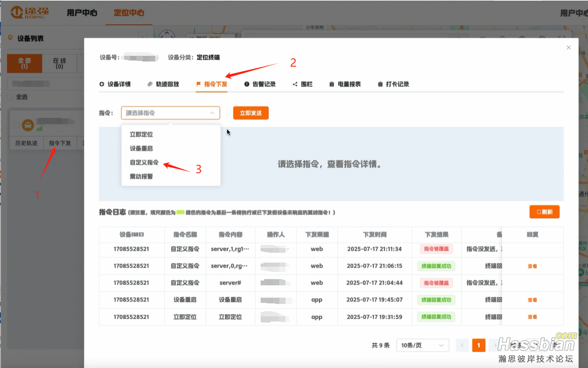Click the server# command content cell

[x=230, y=283]
